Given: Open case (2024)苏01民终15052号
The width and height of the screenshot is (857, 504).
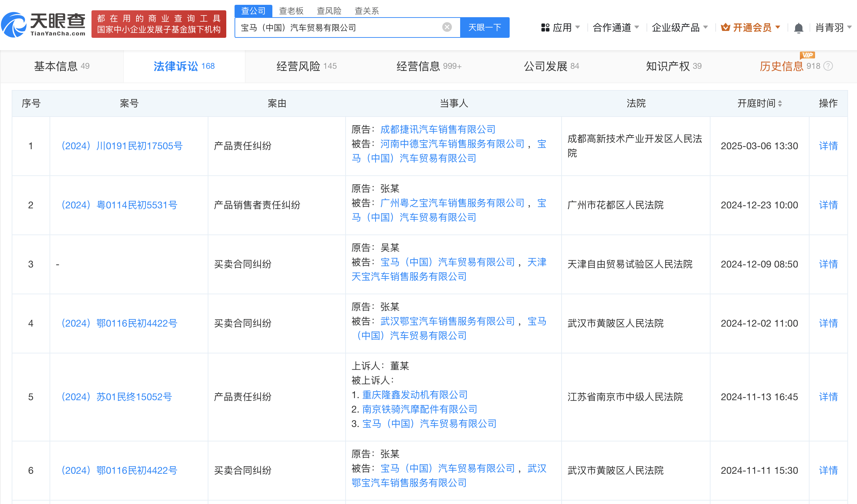Looking at the screenshot, I should click(117, 397).
